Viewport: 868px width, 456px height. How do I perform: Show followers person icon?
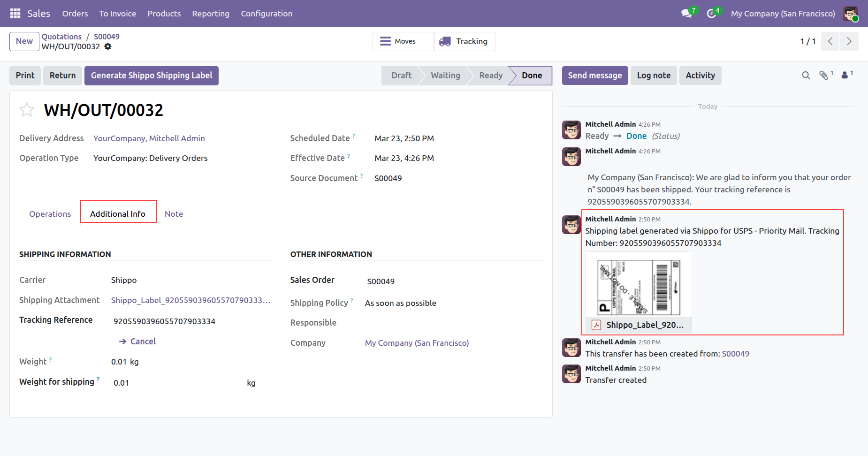pyautogui.click(x=845, y=75)
